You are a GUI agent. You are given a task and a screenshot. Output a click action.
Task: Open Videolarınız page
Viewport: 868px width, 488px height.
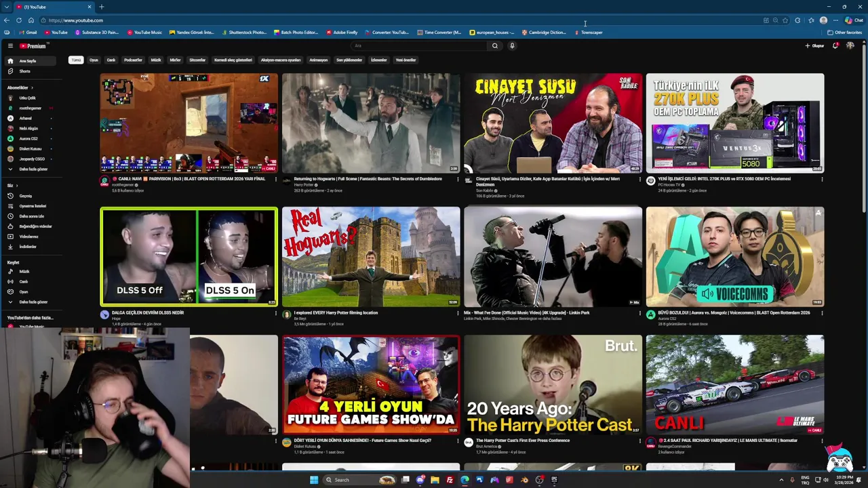(x=28, y=237)
